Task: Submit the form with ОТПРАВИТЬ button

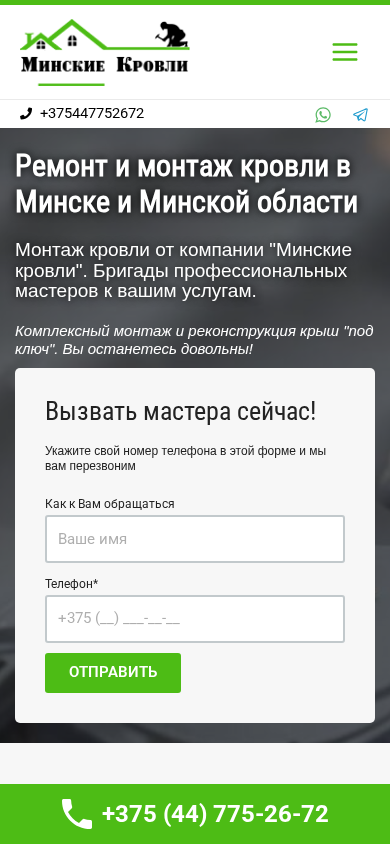Action: 113,673
